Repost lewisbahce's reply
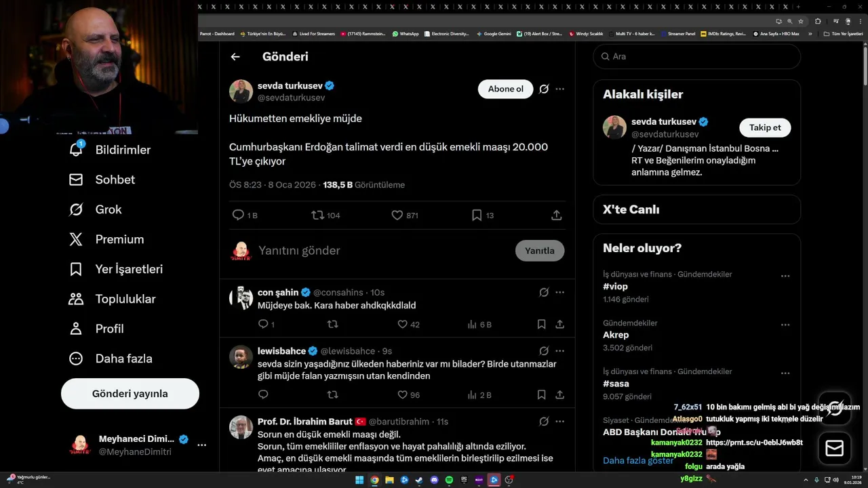 pos(332,394)
